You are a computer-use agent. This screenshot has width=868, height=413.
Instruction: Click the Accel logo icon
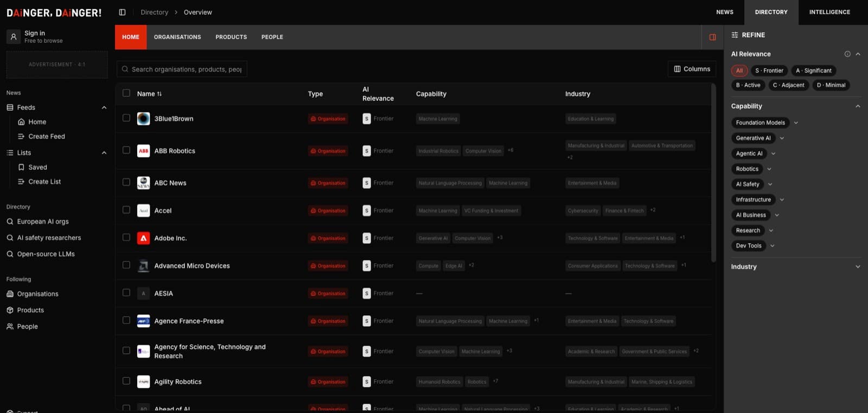143,211
